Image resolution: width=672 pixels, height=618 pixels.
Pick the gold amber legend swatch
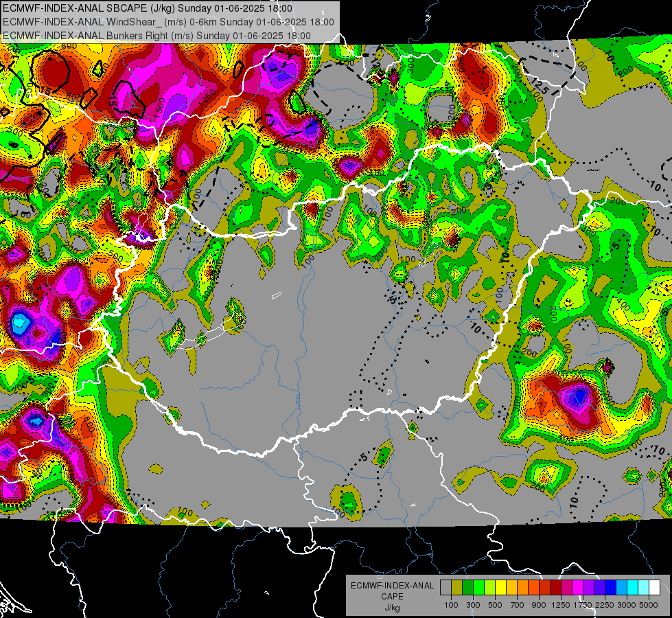[x=511, y=588]
